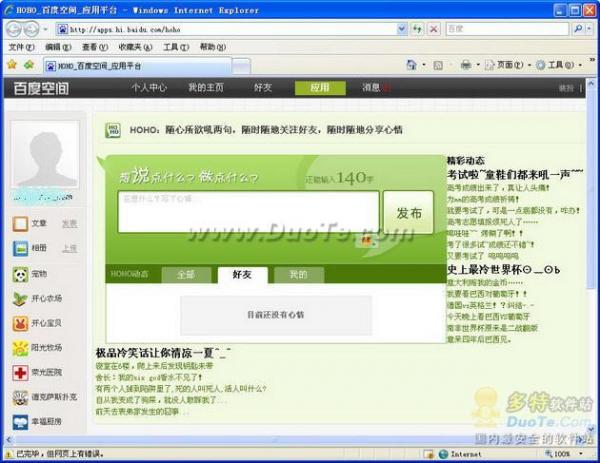
Task: Open the highlighted 应用 navigation item
Action: coord(320,88)
